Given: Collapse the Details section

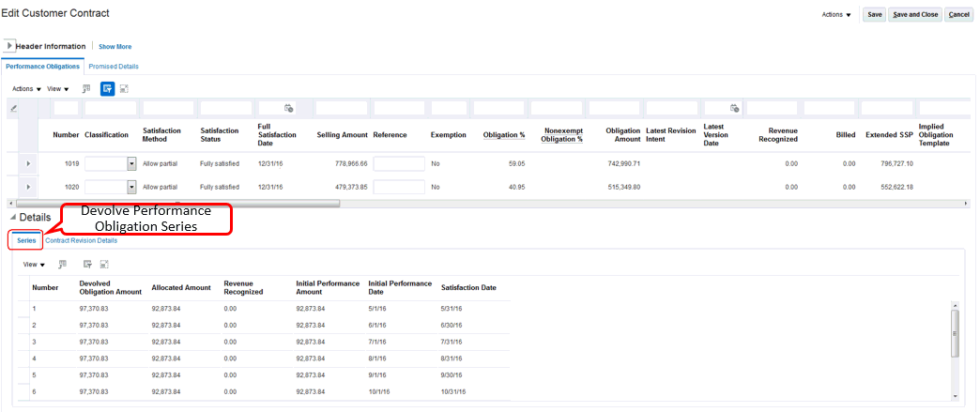Looking at the screenshot, I should 13,217.
